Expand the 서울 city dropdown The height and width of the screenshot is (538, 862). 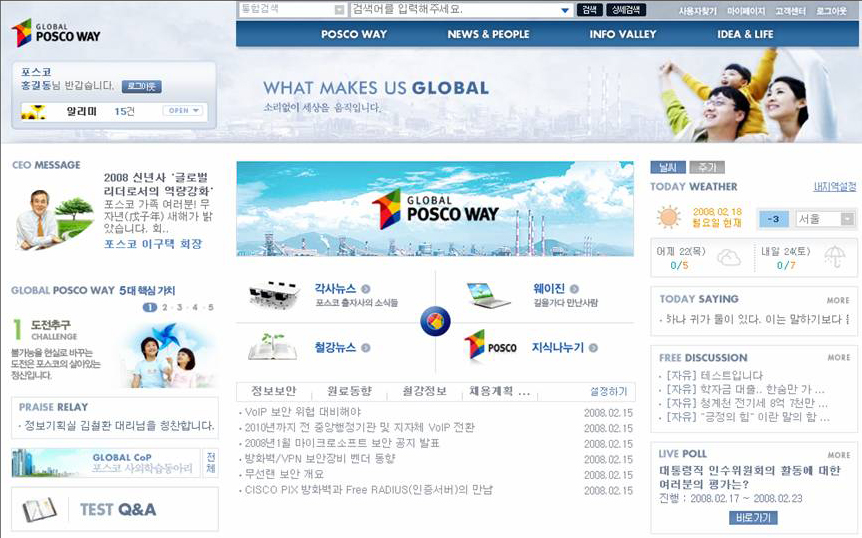pos(847,219)
